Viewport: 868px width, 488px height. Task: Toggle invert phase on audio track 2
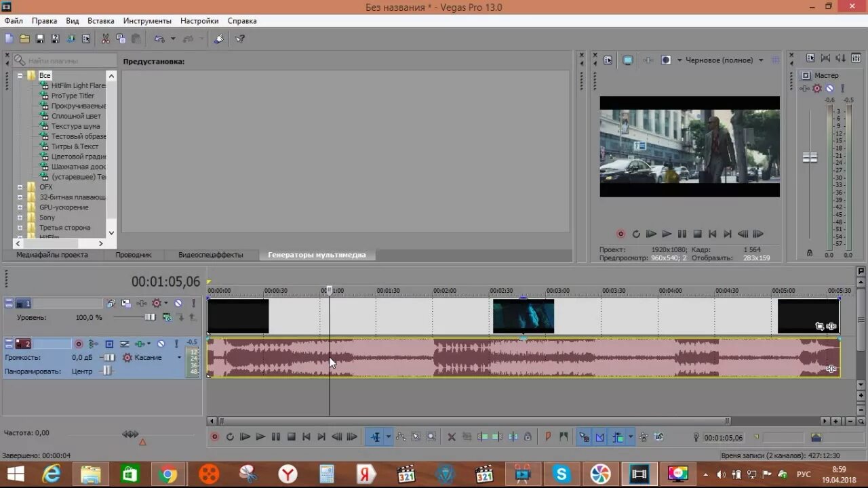point(124,344)
